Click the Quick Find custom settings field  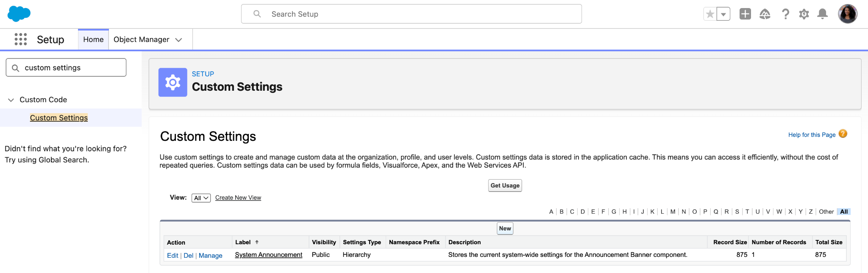tap(66, 67)
